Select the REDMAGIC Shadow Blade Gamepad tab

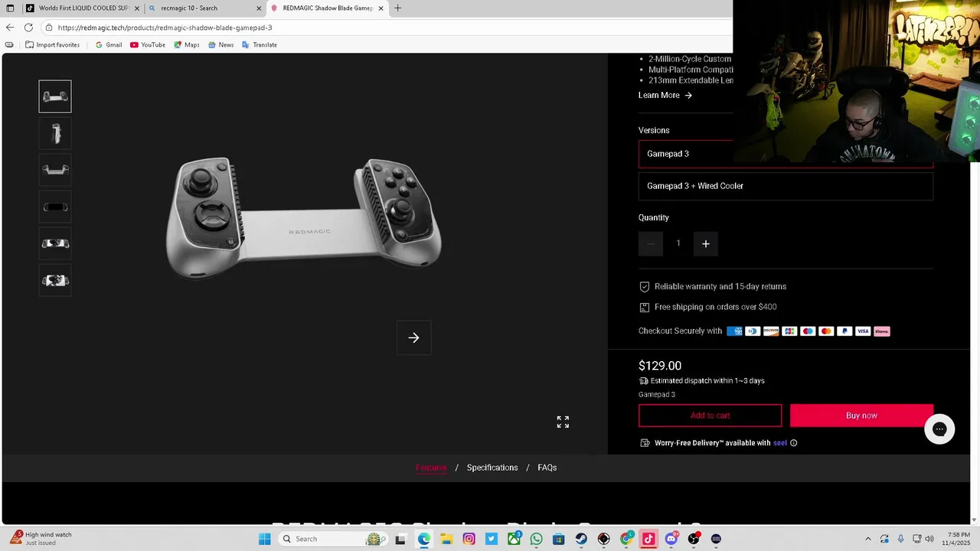click(328, 8)
